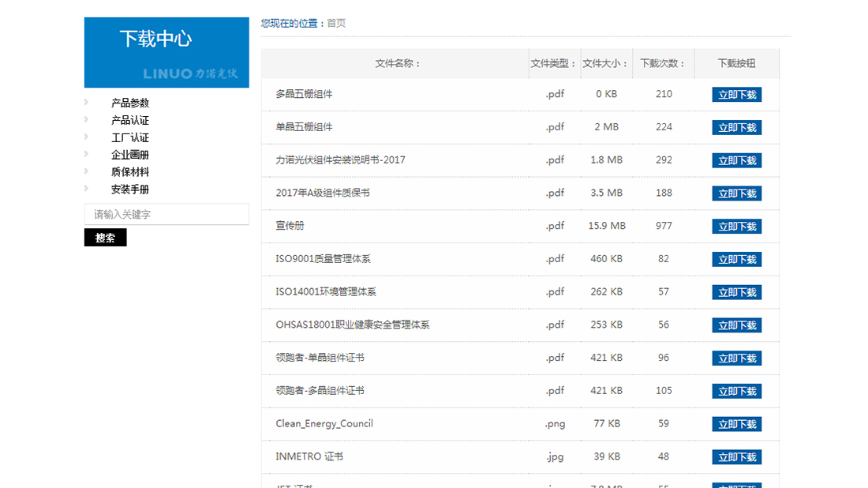Screen dimensions: 868x488
Task: Click the 下载次数 column header
Action: (663, 64)
